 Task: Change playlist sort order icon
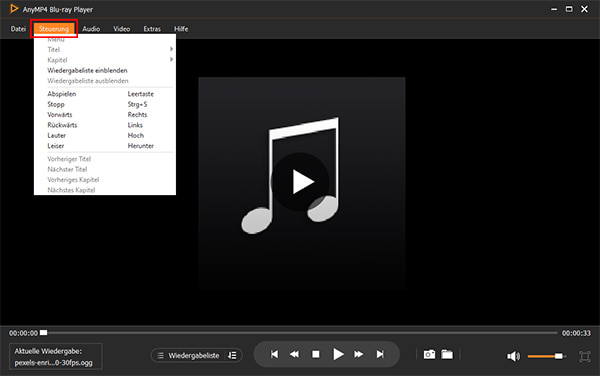[x=232, y=355]
